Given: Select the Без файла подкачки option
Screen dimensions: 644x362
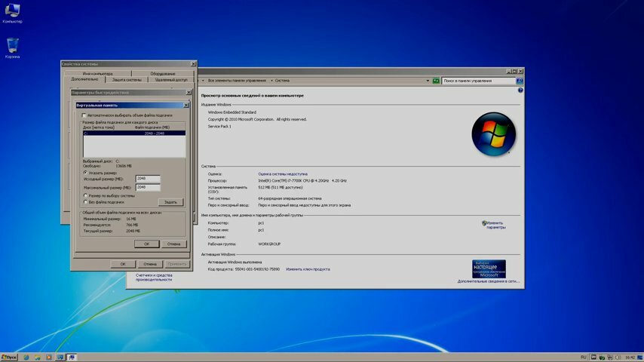Looking at the screenshot, I should tap(85, 202).
